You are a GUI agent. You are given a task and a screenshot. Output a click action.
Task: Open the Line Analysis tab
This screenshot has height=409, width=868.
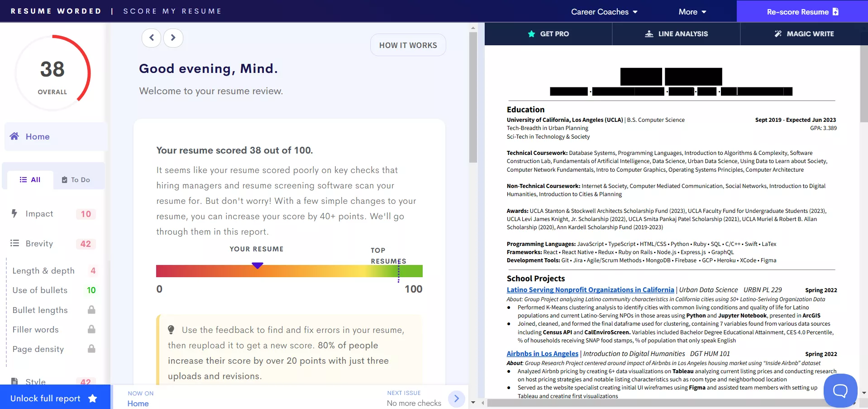tap(676, 34)
